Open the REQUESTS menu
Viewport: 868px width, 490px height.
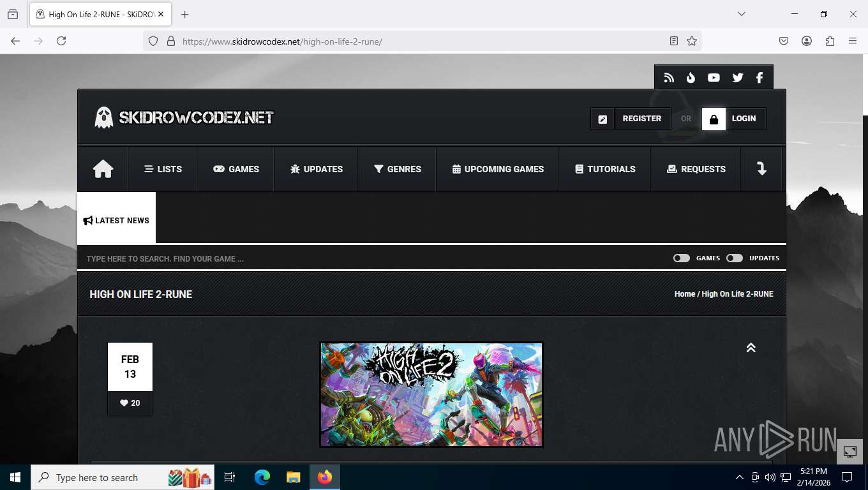696,169
